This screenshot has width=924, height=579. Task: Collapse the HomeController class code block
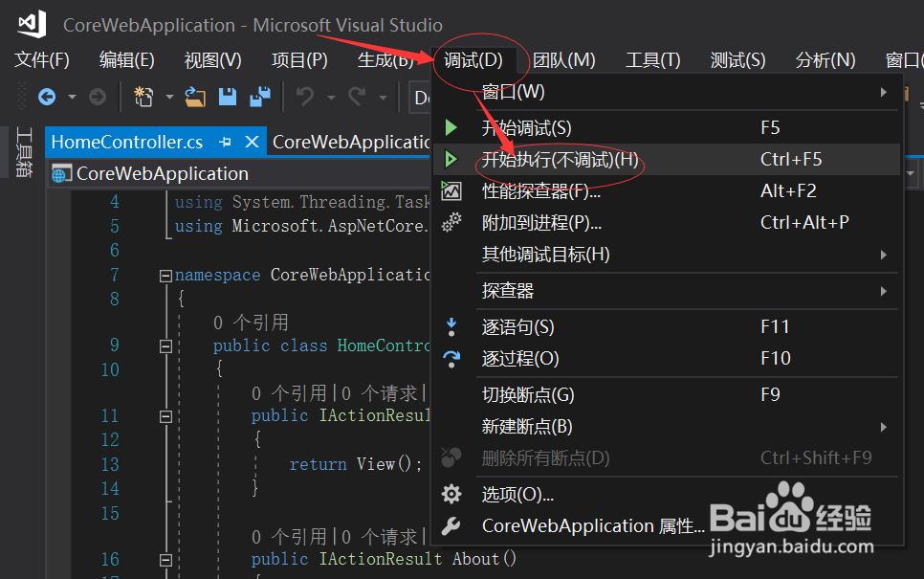click(165, 346)
